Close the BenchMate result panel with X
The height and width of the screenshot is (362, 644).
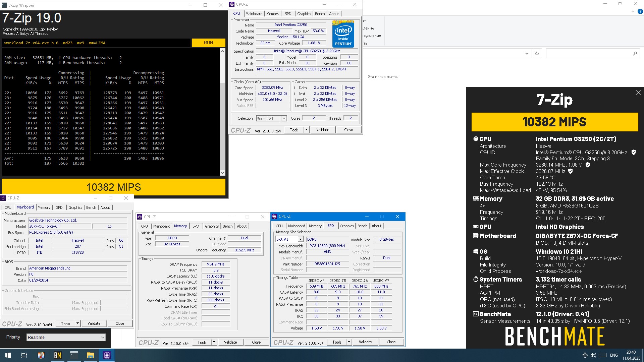pos(638,93)
